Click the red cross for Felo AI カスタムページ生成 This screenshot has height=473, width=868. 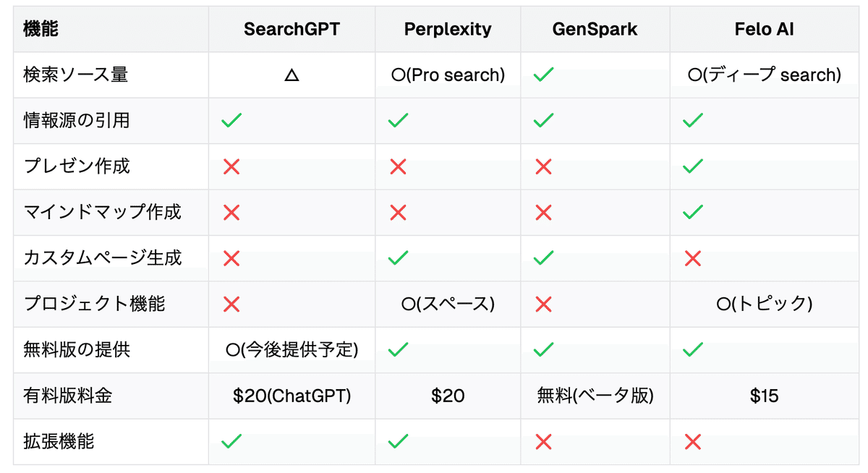pos(693,258)
